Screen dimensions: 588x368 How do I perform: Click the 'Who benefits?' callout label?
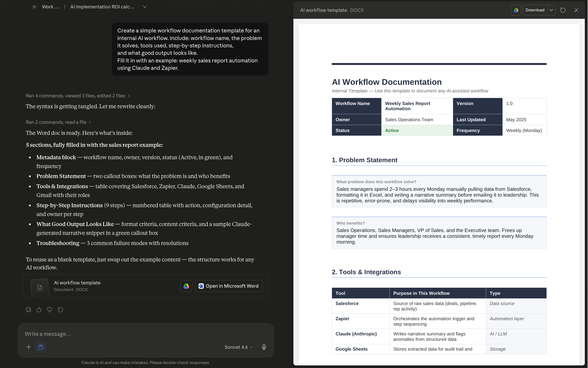point(350,223)
